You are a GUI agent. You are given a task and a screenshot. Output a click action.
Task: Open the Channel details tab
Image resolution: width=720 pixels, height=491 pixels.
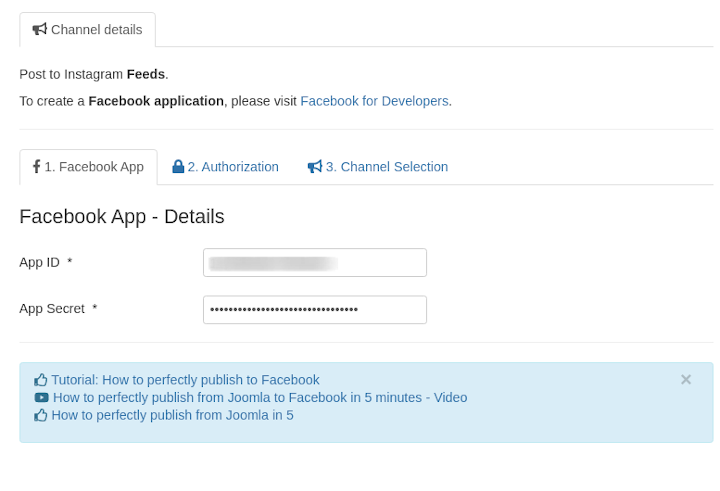(x=87, y=30)
